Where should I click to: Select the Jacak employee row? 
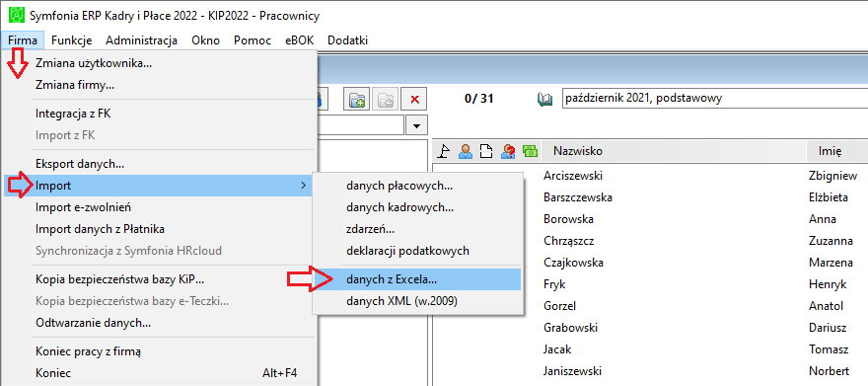pos(650,349)
